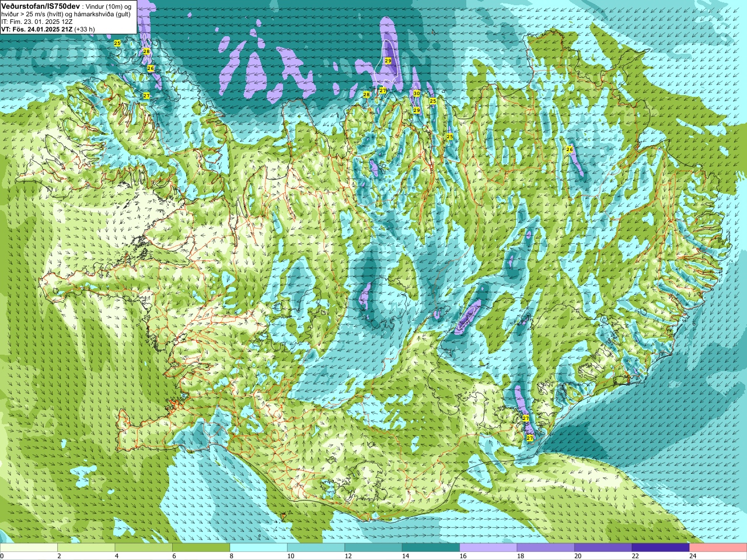Image resolution: width=747 pixels, height=560 pixels.
Task: Click the pink above-24 m/s legend swatch
Action: pos(718,548)
